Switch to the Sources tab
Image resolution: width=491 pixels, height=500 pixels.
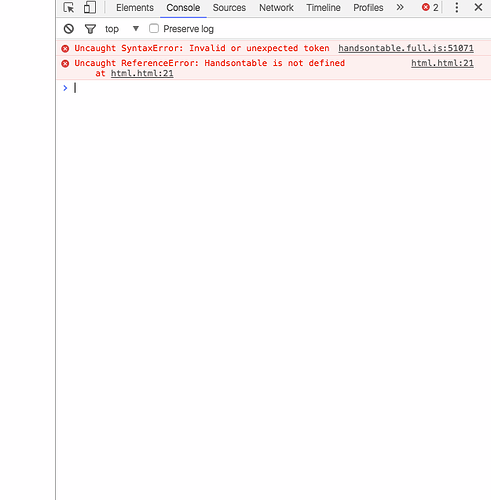229,8
